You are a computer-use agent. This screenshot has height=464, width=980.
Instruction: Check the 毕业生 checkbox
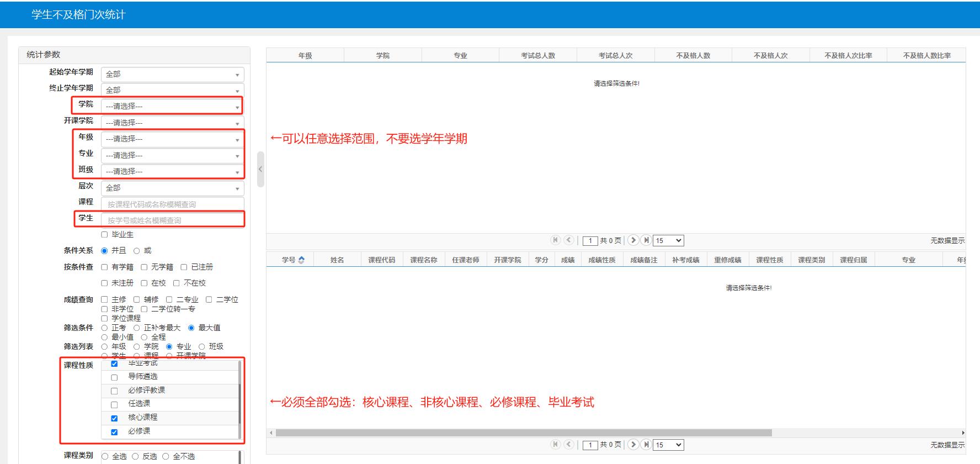[104, 235]
